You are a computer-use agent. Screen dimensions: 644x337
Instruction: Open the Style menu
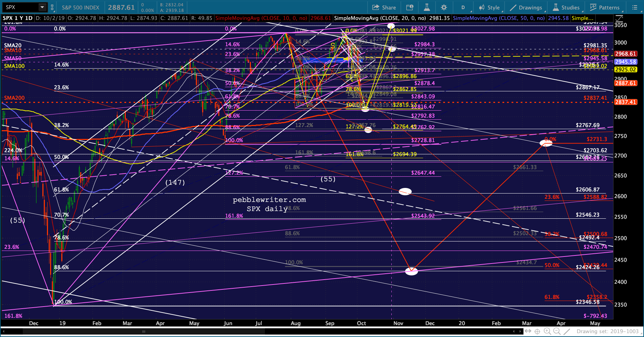490,7
